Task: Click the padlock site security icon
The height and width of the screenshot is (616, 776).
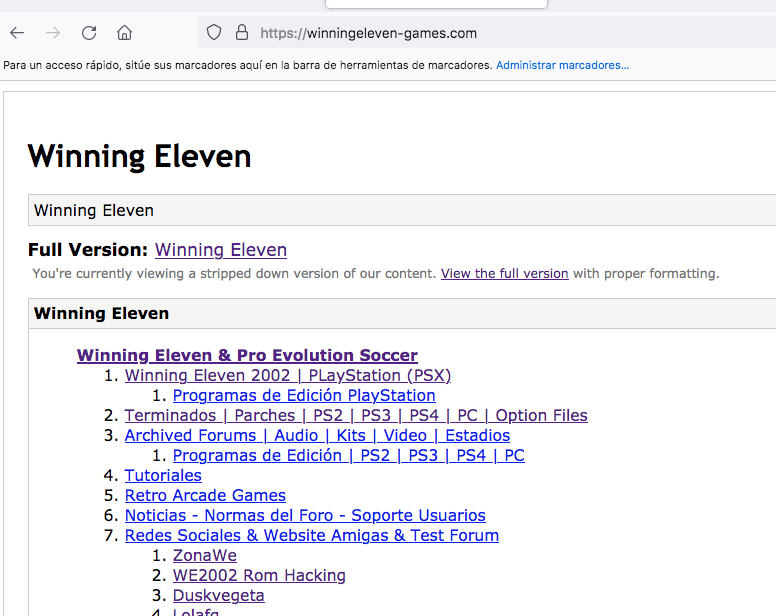Action: pyautogui.click(x=242, y=33)
